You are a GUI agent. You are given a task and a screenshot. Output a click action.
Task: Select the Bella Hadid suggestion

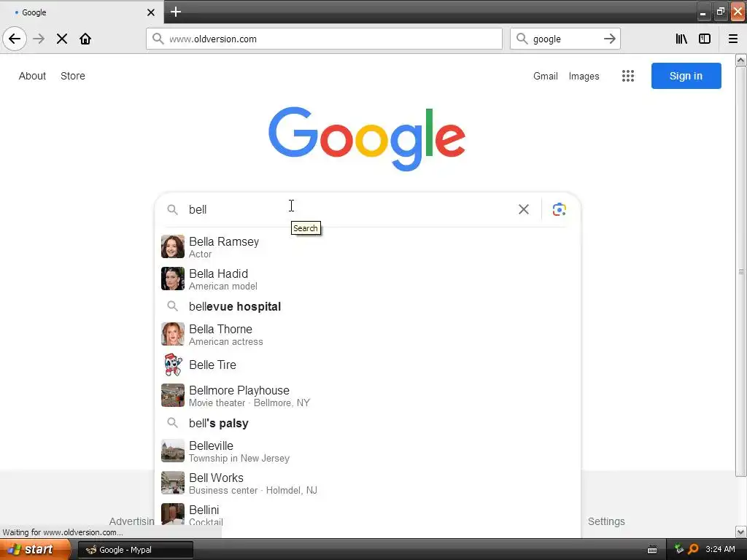pos(368,279)
